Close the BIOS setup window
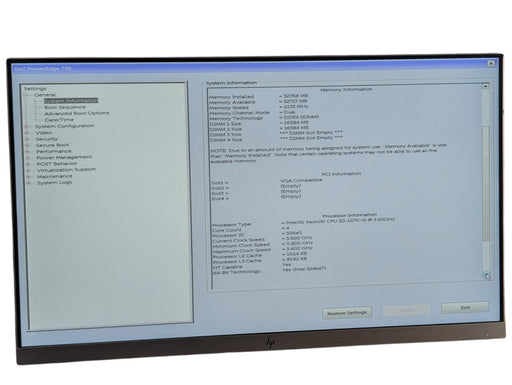Image resolution: width=512 pixels, height=385 pixels. (491, 63)
